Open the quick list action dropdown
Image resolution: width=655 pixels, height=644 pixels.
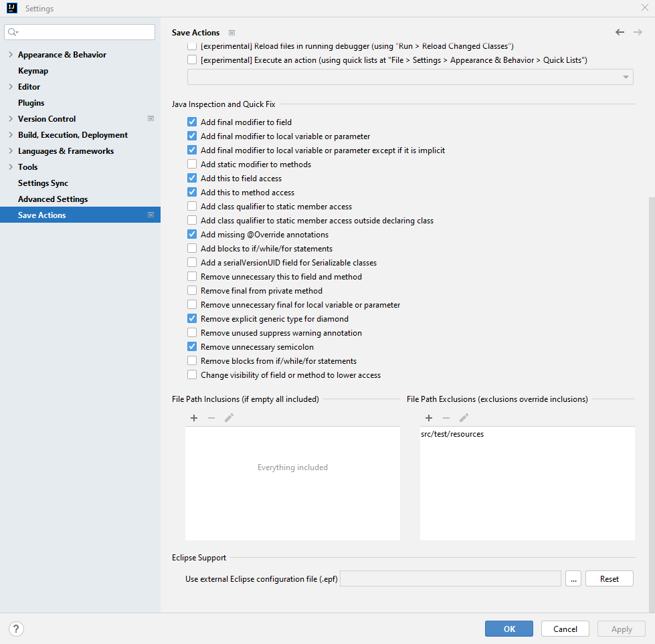coord(410,77)
